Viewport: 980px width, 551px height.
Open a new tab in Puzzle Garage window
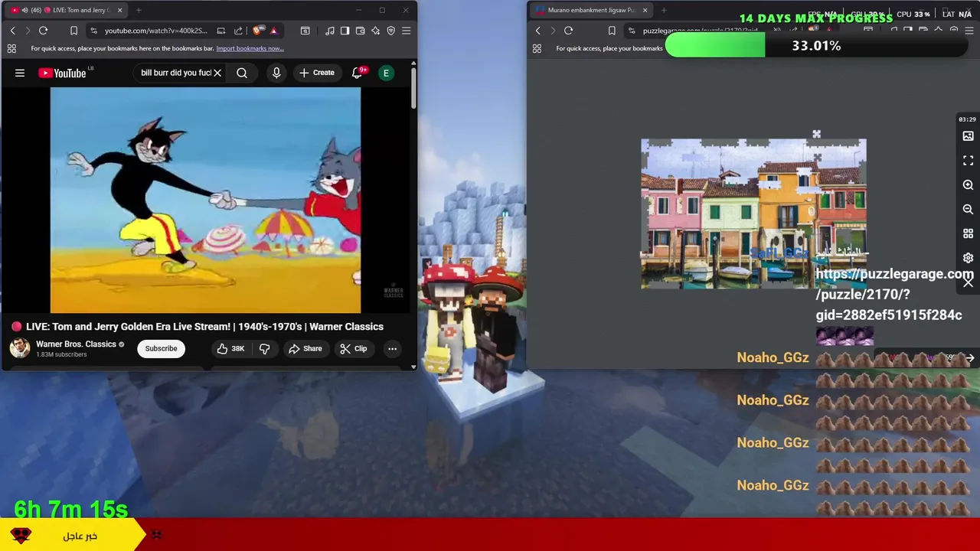pyautogui.click(x=664, y=10)
